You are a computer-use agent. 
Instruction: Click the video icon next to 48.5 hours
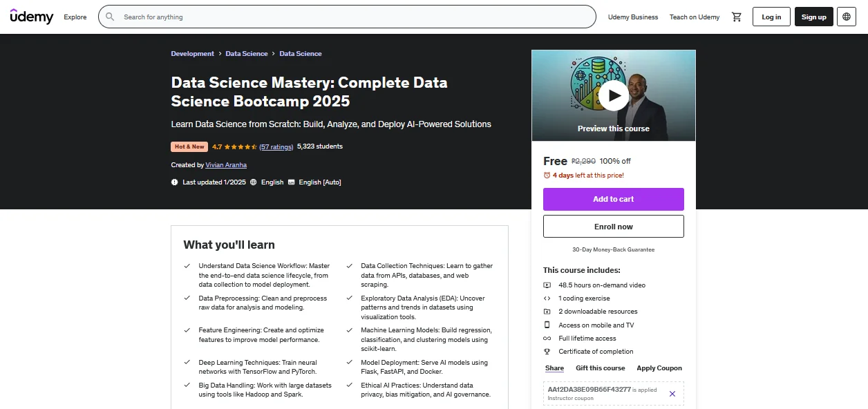pos(547,285)
